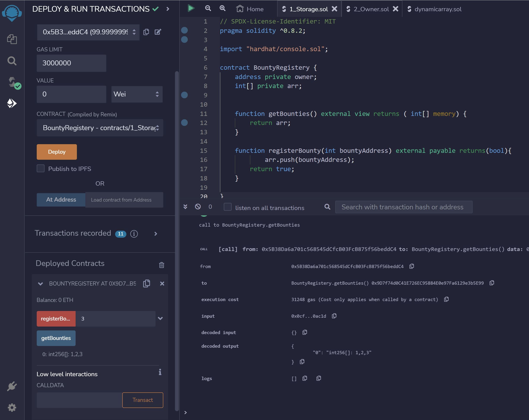Click the copy address icon for deployed contract
Image resolution: width=529 pixels, height=420 pixels.
(x=147, y=284)
